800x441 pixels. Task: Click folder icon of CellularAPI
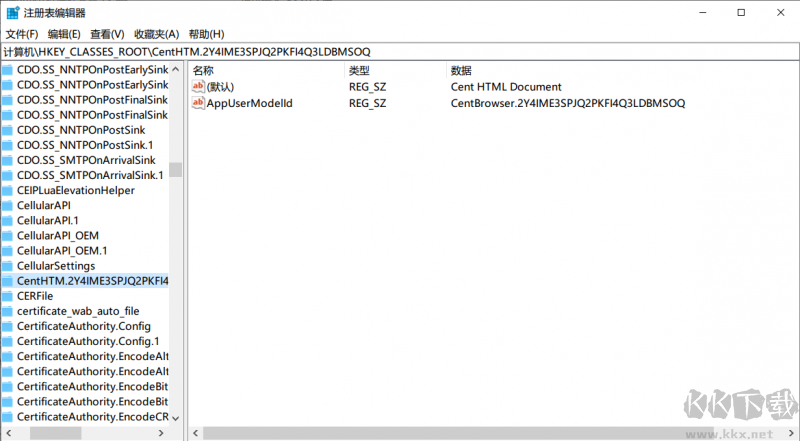click(x=7, y=205)
